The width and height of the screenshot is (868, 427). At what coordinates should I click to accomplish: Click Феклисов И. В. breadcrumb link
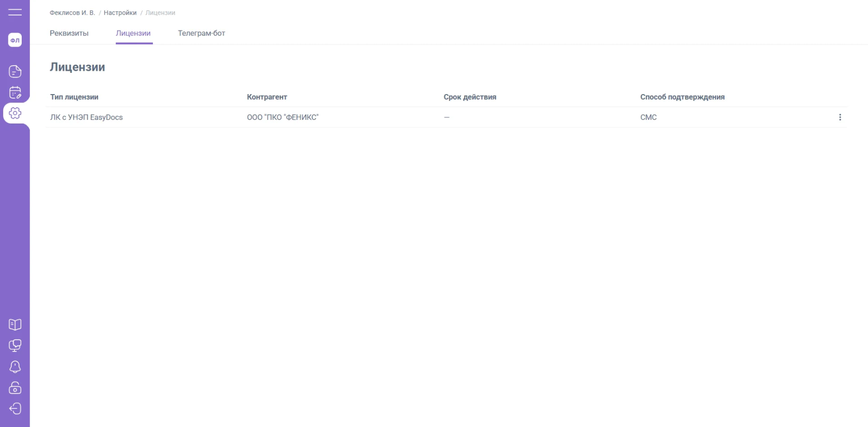(x=72, y=13)
